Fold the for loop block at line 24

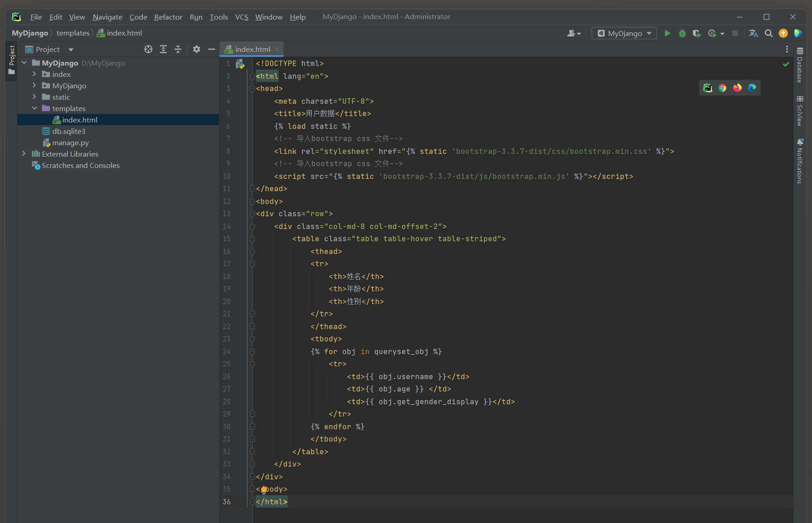pos(252,352)
